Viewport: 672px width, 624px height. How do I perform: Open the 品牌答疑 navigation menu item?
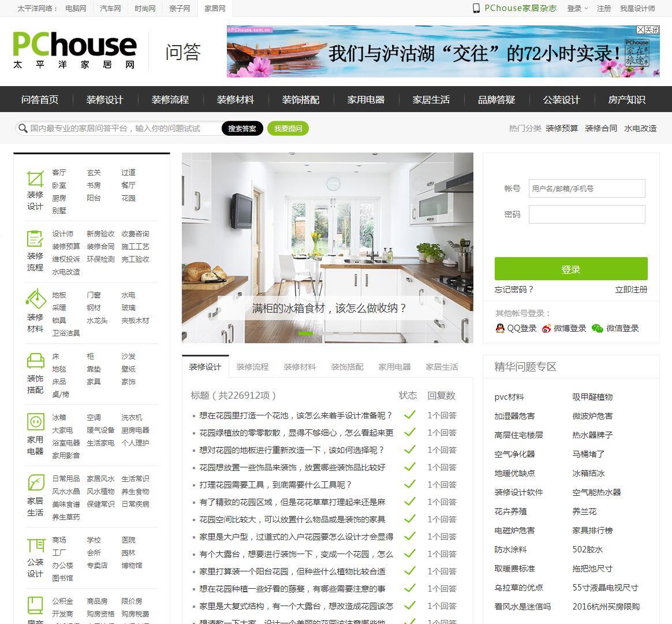click(x=496, y=99)
